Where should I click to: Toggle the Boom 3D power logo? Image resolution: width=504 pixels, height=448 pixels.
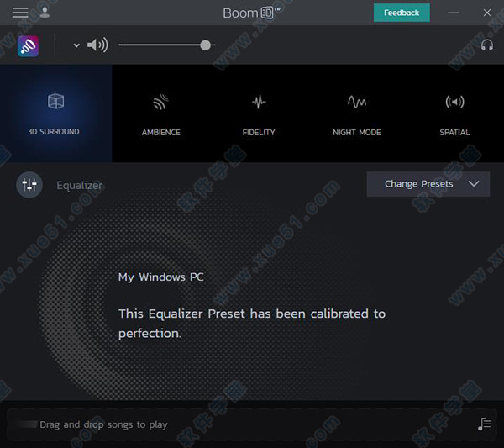click(x=31, y=45)
